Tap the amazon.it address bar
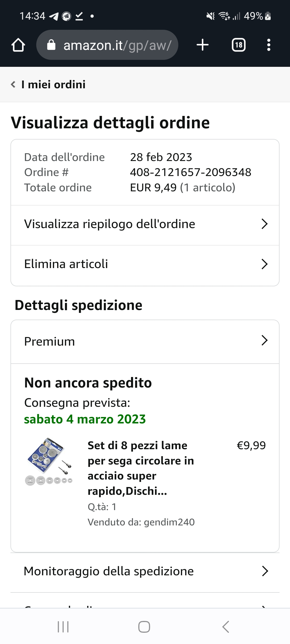The height and width of the screenshot is (644, 290). pyautogui.click(x=117, y=45)
